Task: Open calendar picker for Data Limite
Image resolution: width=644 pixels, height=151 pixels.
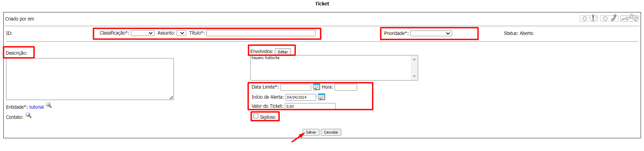Action: (x=316, y=87)
